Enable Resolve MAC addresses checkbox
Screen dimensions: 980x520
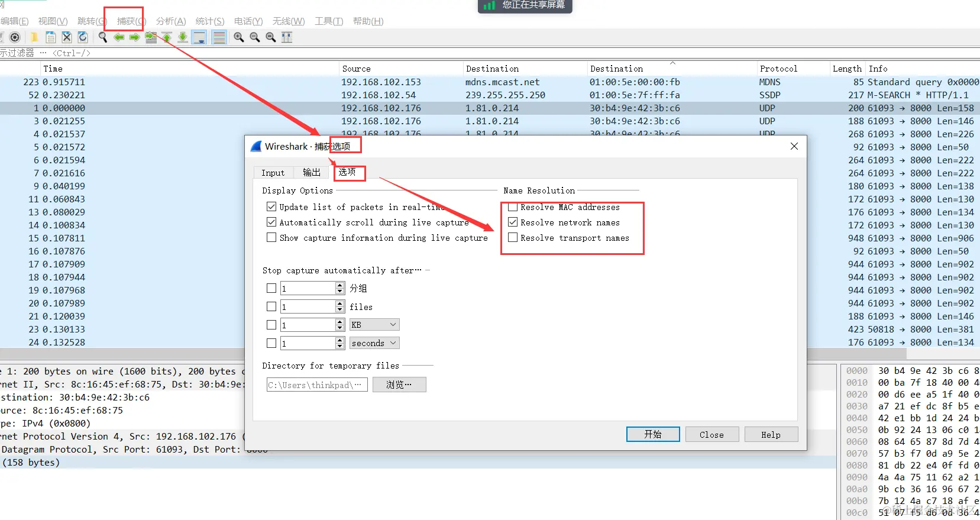pos(513,206)
